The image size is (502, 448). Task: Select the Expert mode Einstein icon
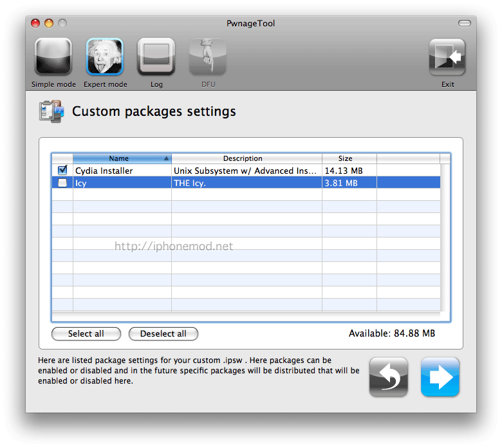point(105,57)
